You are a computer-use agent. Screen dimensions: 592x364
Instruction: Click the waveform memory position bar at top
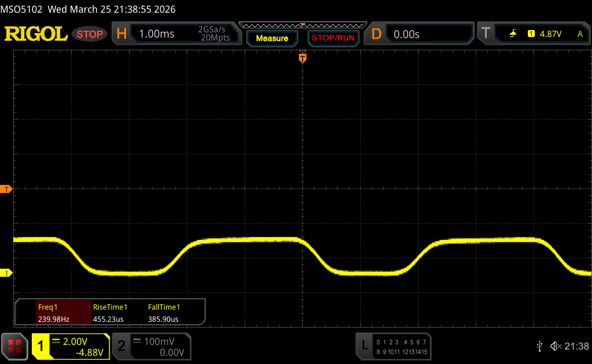[302, 25]
